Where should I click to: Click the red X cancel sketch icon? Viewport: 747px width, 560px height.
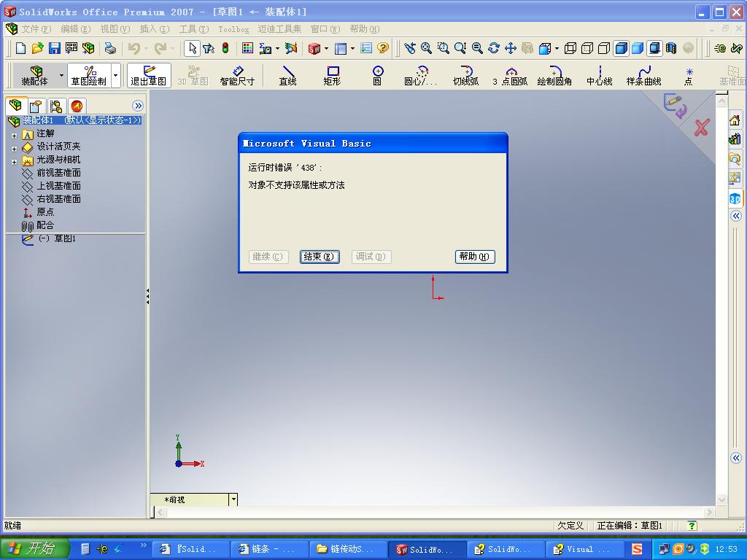point(701,128)
